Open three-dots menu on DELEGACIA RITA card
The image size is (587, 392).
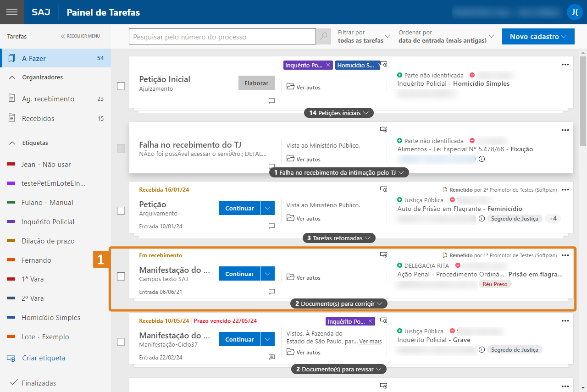(565, 255)
